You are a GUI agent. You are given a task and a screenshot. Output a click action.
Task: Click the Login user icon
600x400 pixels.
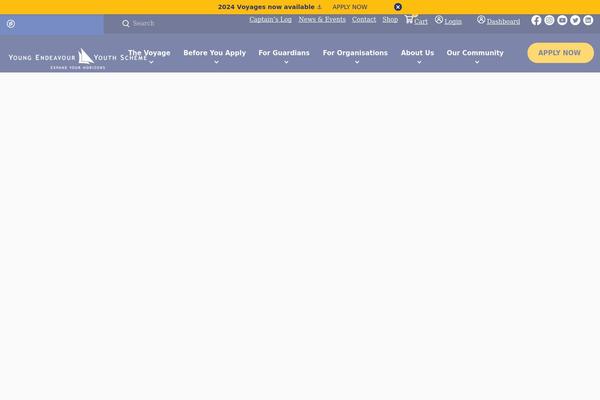click(x=439, y=20)
